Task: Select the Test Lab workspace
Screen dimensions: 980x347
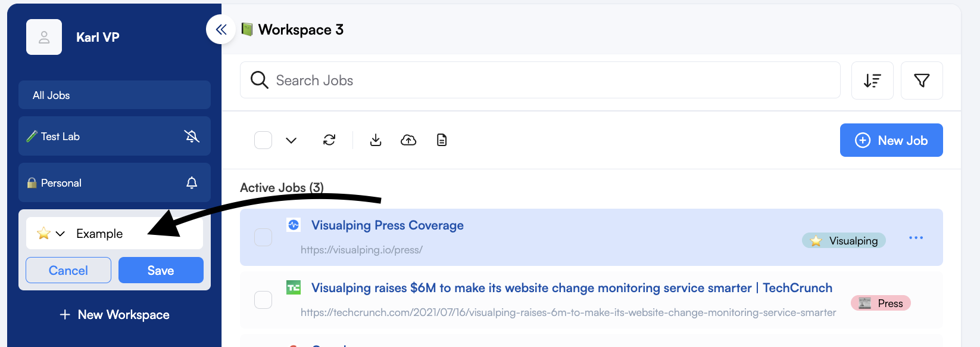Action: click(114, 137)
